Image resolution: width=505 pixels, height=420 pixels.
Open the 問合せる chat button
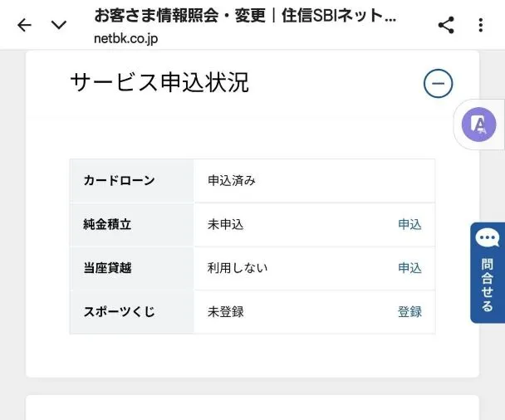click(488, 272)
